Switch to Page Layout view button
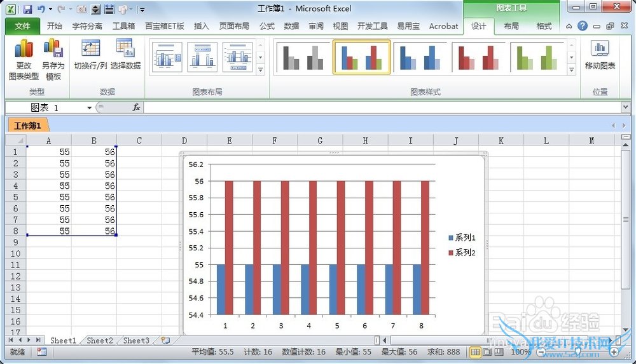636x364 pixels. click(487, 352)
